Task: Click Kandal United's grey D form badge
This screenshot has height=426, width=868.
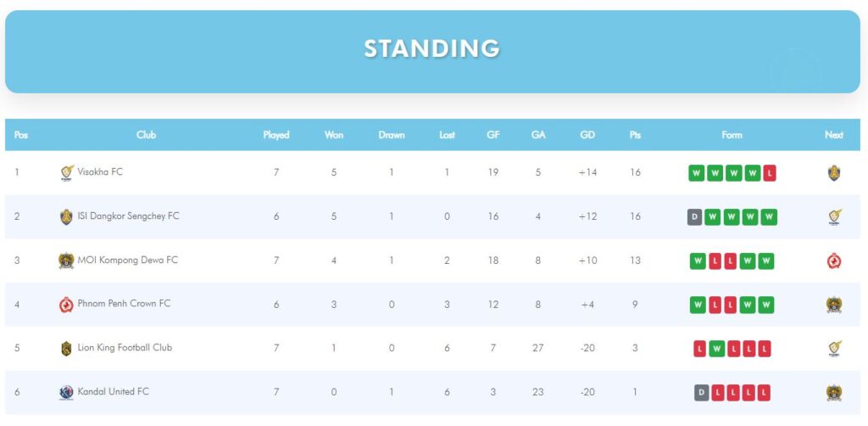Action: point(701,393)
